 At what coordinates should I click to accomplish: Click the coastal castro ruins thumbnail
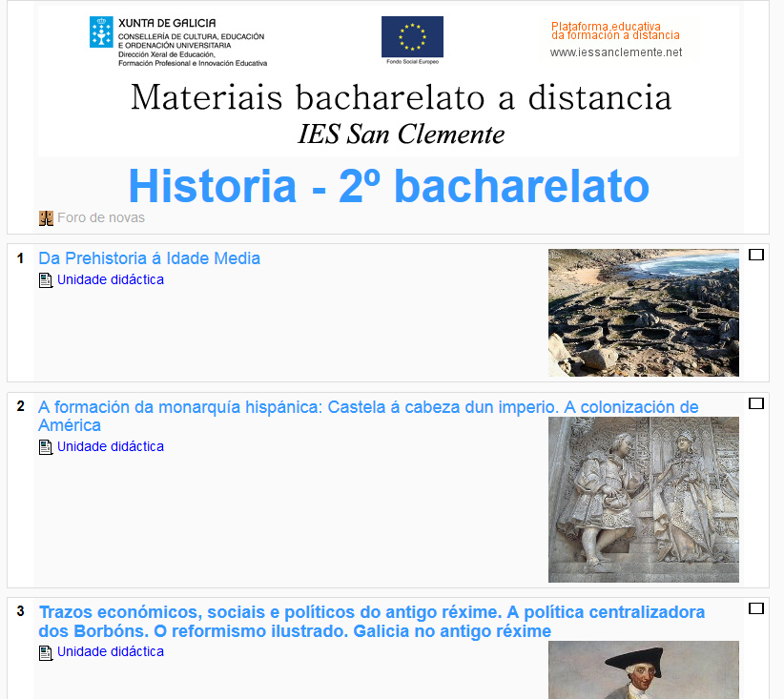(643, 313)
